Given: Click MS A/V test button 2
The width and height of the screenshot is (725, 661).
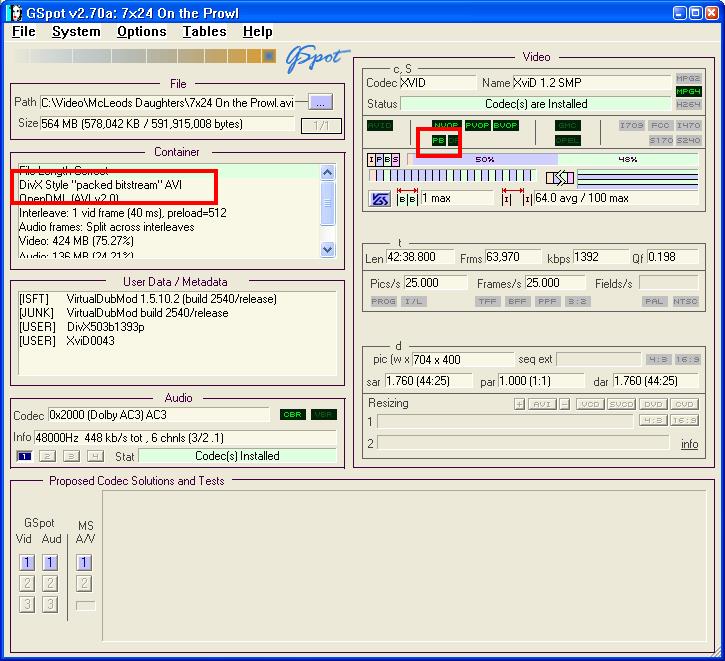Looking at the screenshot, I should pos(84,583).
